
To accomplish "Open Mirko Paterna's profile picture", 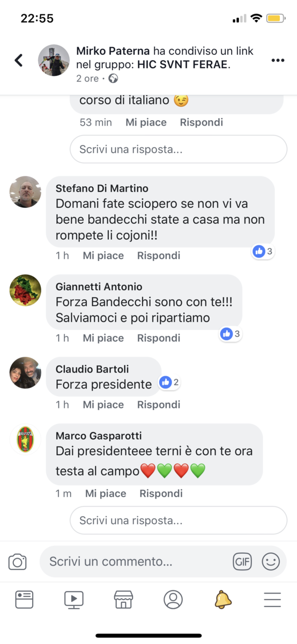I will 54,60.
